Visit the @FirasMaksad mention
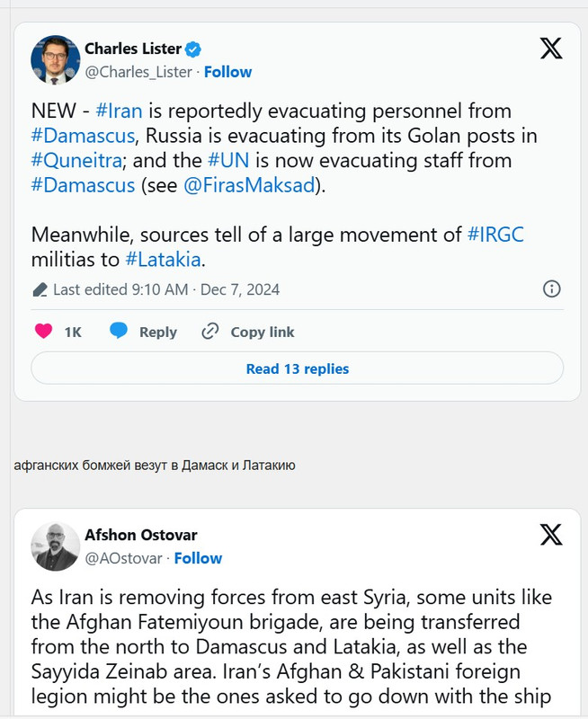The height and width of the screenshot is (719, 588). coord(250,185)
